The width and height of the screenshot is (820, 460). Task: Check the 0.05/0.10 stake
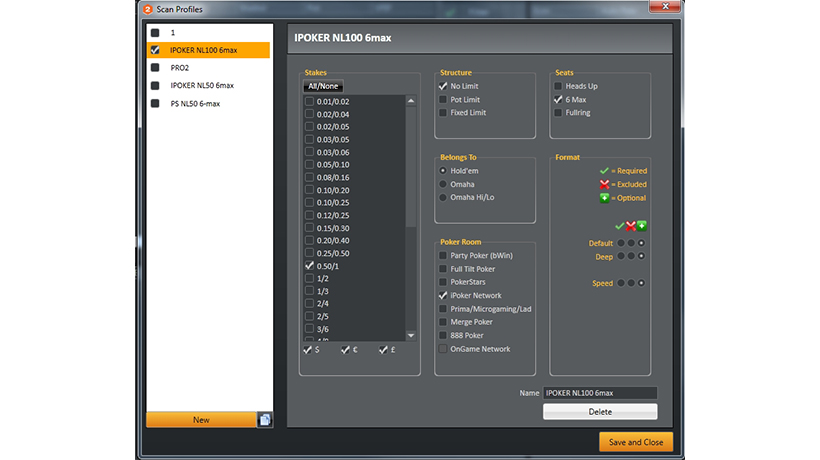(x=310, y=165)
